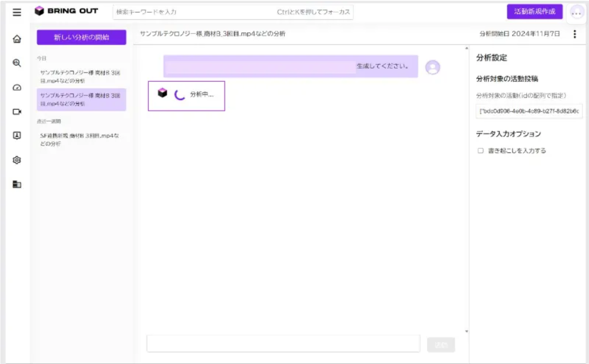Click the 今日 section label
Screen dimensions: 589x364
pos(42,59)
